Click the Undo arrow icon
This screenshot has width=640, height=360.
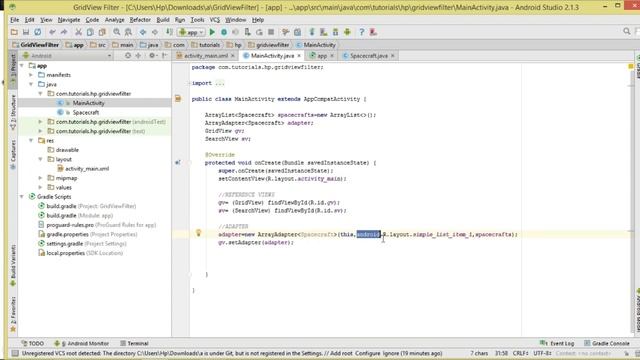[x=52, y=32]
